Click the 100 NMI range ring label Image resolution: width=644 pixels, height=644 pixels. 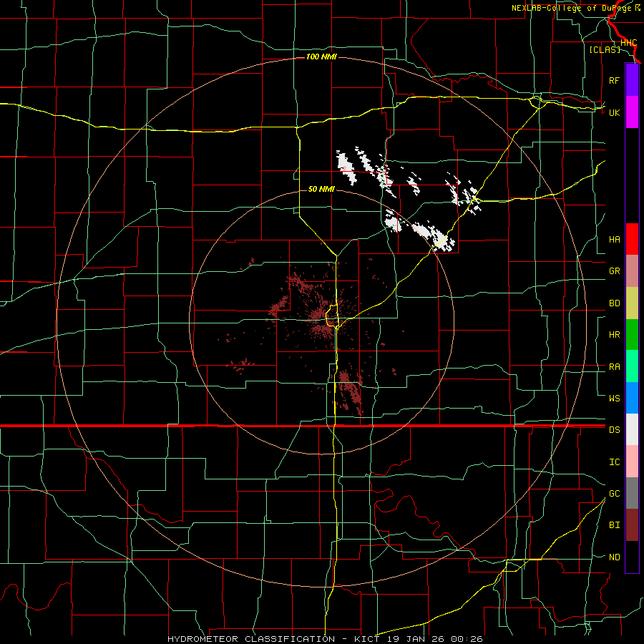(x=321, y=57)
